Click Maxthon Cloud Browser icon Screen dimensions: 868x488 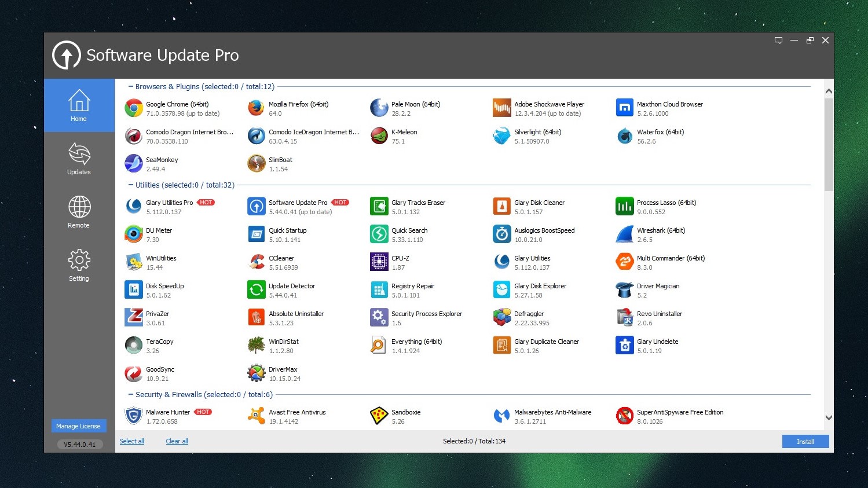click(625, 108)
